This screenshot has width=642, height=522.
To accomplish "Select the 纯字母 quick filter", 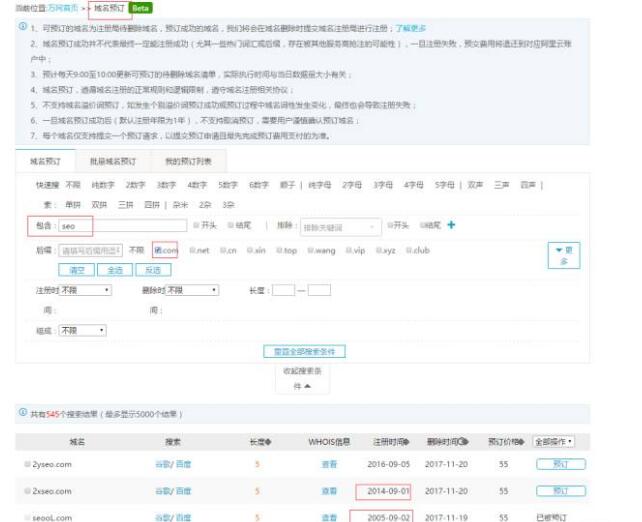I will [319, 185].
